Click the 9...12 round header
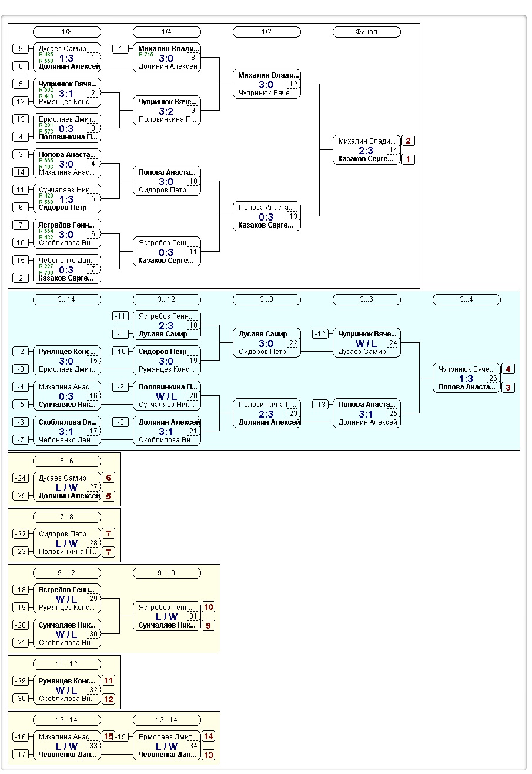The height and width of the screenshot is (774, 532). 67,573
